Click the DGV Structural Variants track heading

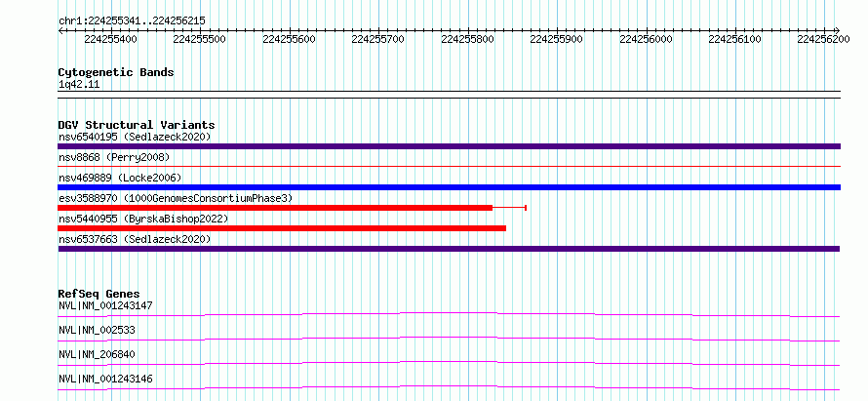[x=137, y=125]
